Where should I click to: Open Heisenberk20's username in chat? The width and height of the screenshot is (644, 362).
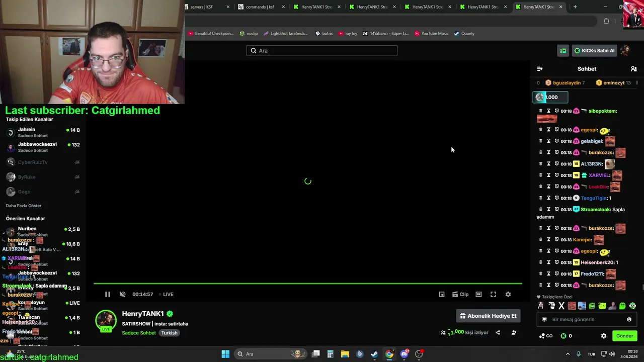598,262
